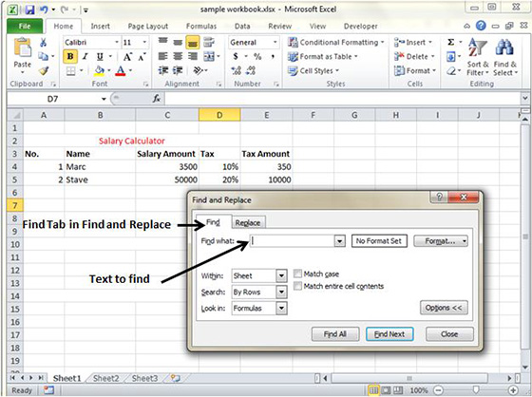532x397 pixels.
Task: Collapse options with Options << button
Action: click(x=444, y=308)
